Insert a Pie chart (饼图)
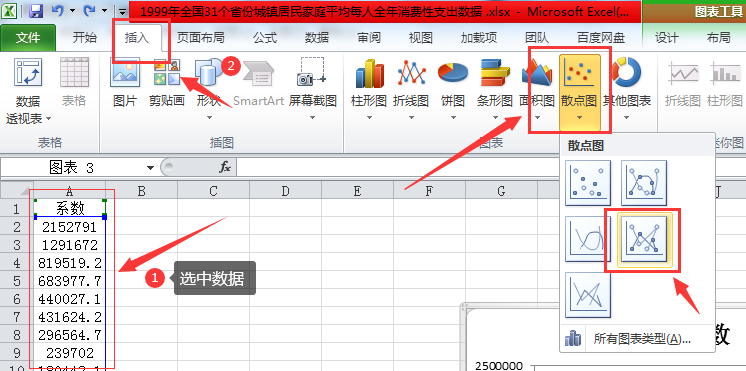 click(x=452, y=88)
